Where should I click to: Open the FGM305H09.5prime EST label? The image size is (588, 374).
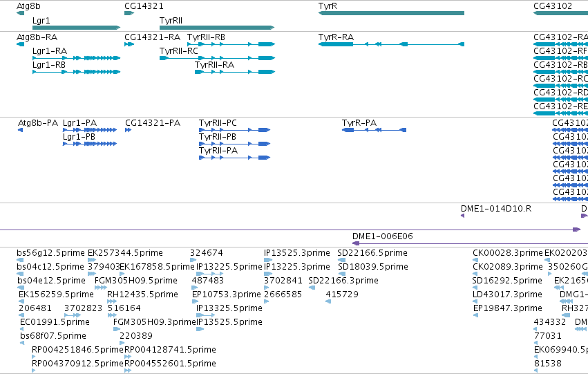(135, 281)
